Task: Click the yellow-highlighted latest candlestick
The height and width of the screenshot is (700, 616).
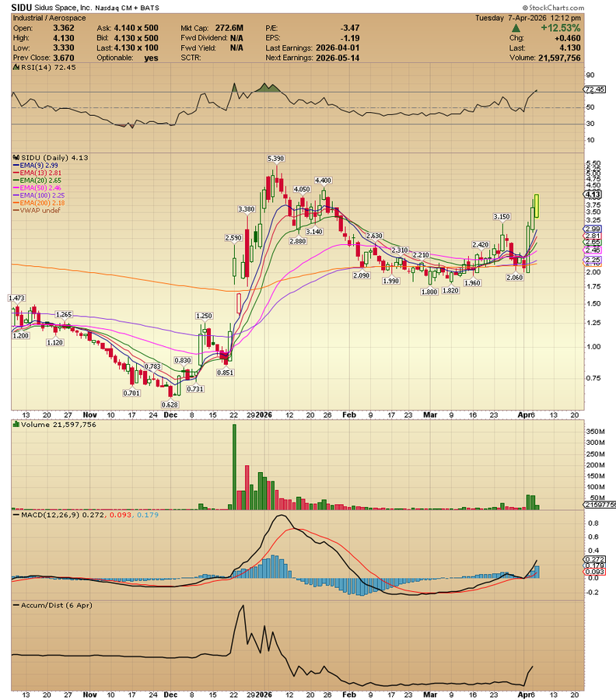Action: point(537,206)
